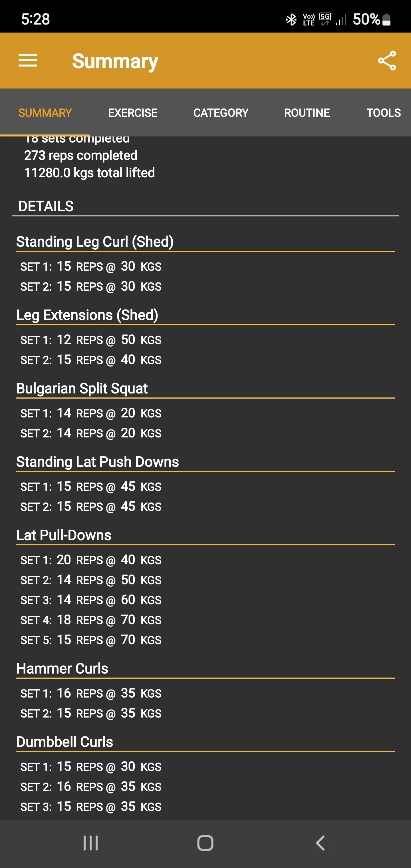This screenshot has height=868, width=411.
Task: Open the TOOLS tab
Action: click(x=383, y=112)
